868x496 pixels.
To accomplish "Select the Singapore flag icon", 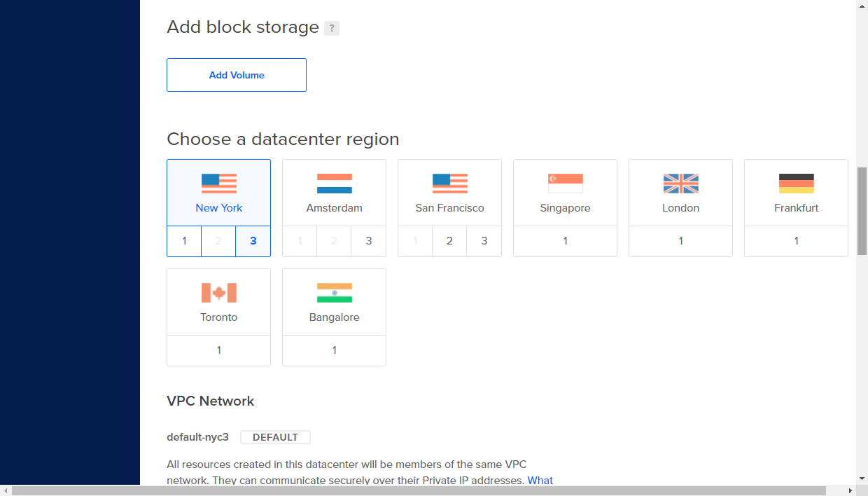I will pyautogui.click(x=566, y=184).
